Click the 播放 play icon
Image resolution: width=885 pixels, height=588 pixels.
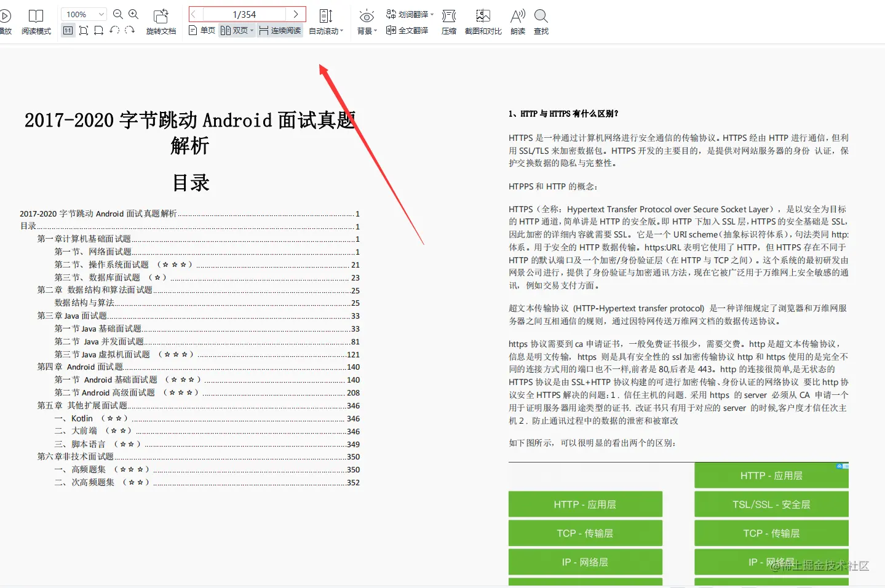tap(5, 15)
